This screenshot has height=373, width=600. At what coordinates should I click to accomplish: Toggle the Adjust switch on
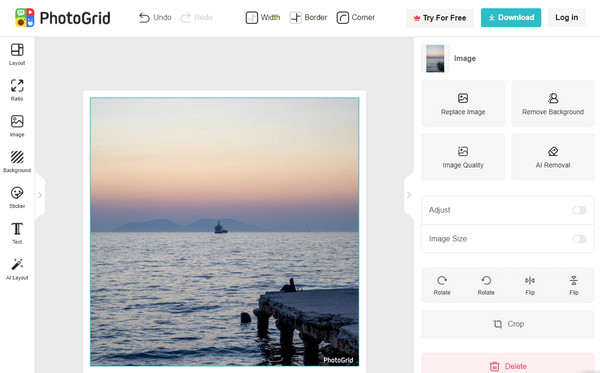coord(579,210)
